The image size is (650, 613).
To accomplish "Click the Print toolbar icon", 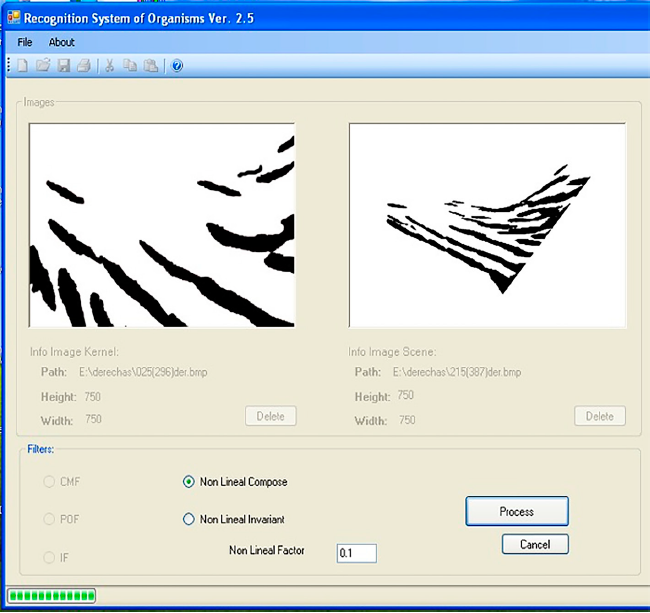I will 84,66.
